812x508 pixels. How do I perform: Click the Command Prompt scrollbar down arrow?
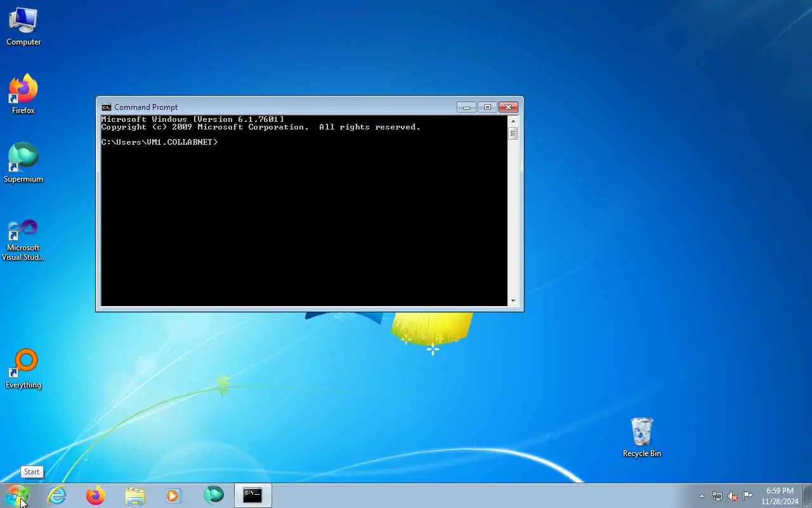click(513, 301)
